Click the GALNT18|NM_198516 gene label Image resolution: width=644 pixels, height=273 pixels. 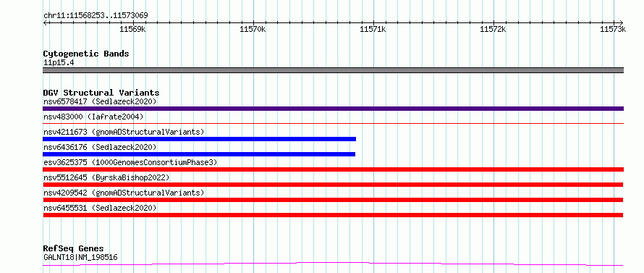[x=80, y=258]
